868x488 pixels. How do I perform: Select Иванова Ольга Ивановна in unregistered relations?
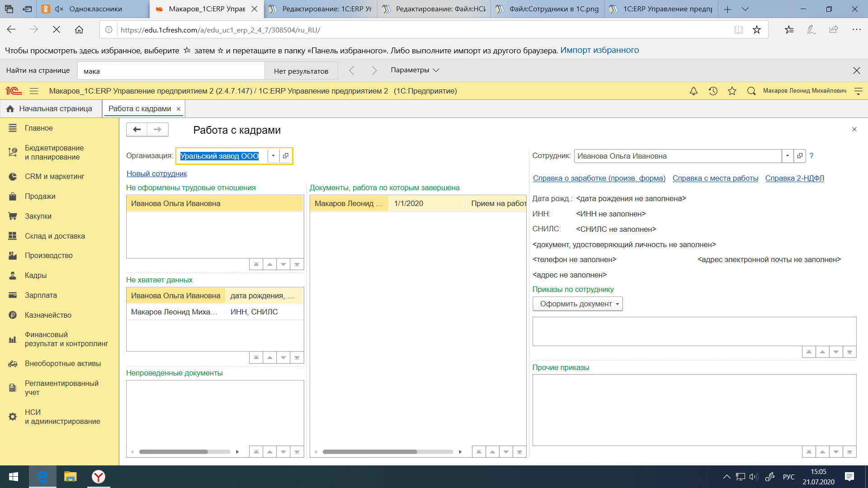click(215, 203)
